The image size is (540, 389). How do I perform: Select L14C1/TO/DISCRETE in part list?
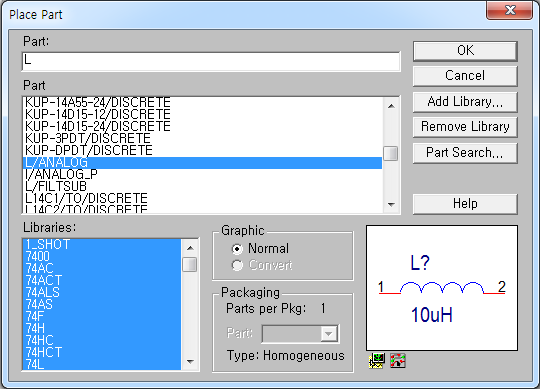[202, 199]
